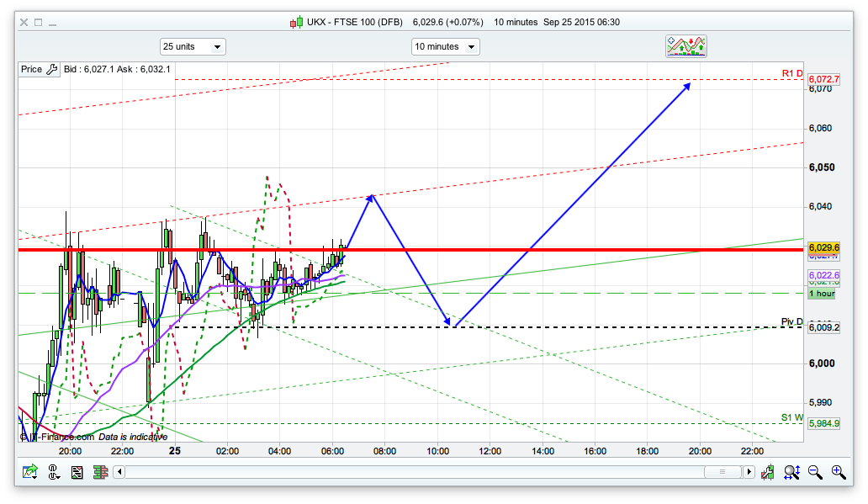Screen dimensions: 868x504
Task: Open the 10 minutes timeframe dropdown
Action: pyautogui.click(x=445, y=46)
